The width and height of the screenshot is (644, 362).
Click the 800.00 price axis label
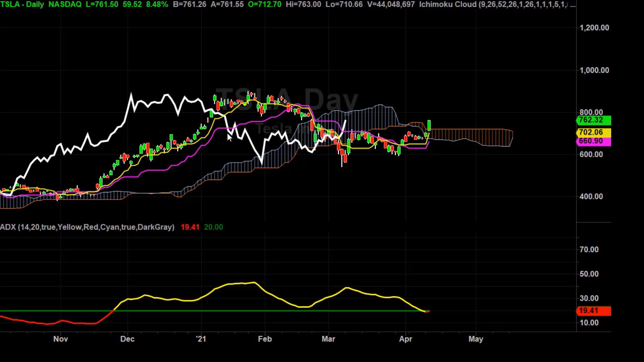coord(591,112)
